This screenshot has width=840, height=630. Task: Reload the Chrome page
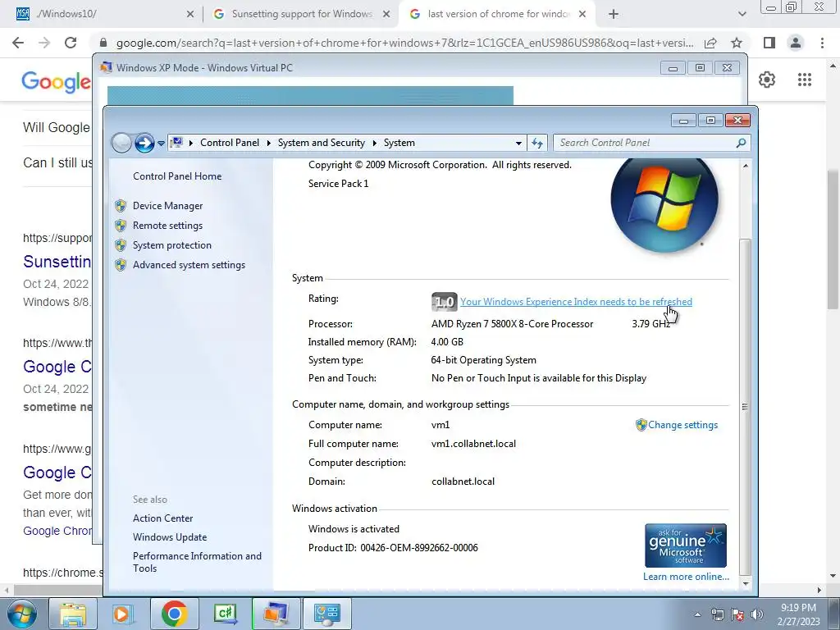[71, 43]
